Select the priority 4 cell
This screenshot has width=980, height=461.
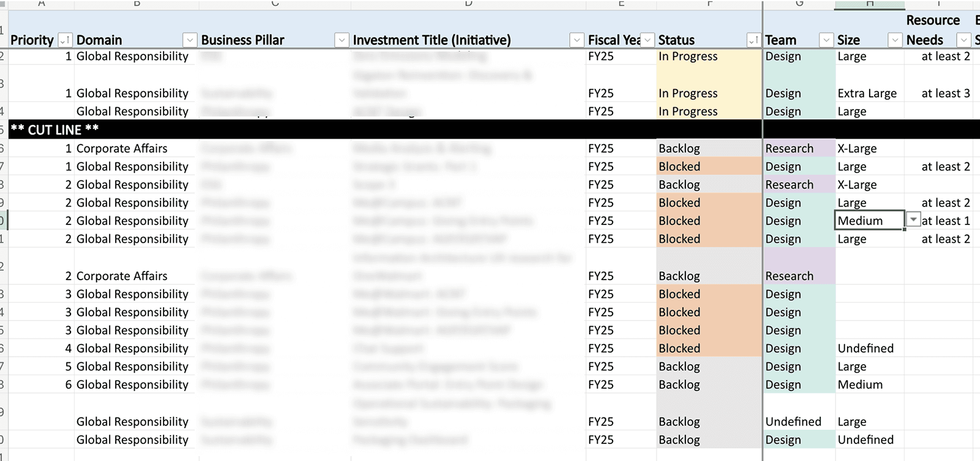pyautogui.click(x=41, y=348)
